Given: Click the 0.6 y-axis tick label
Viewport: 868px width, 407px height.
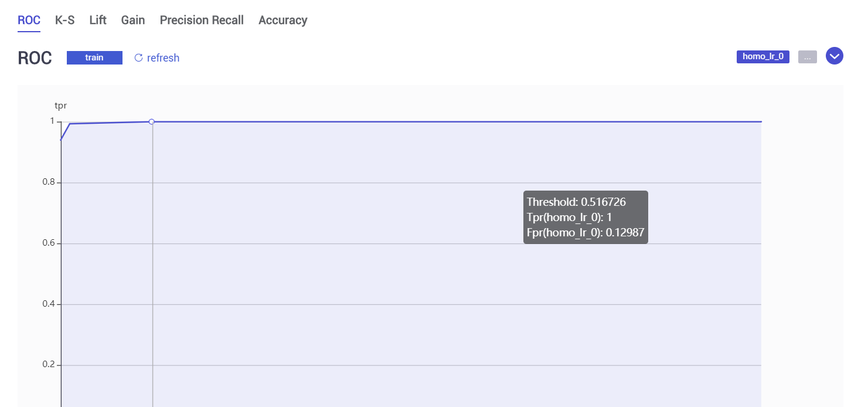Looking at the screenshot, I should pos(49,243).
